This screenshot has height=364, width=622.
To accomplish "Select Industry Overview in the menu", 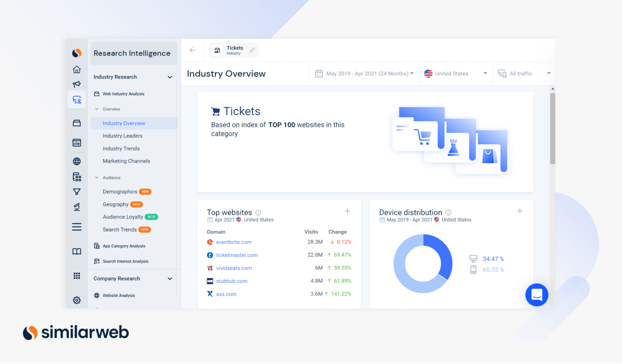I will [x=134, y=123].
